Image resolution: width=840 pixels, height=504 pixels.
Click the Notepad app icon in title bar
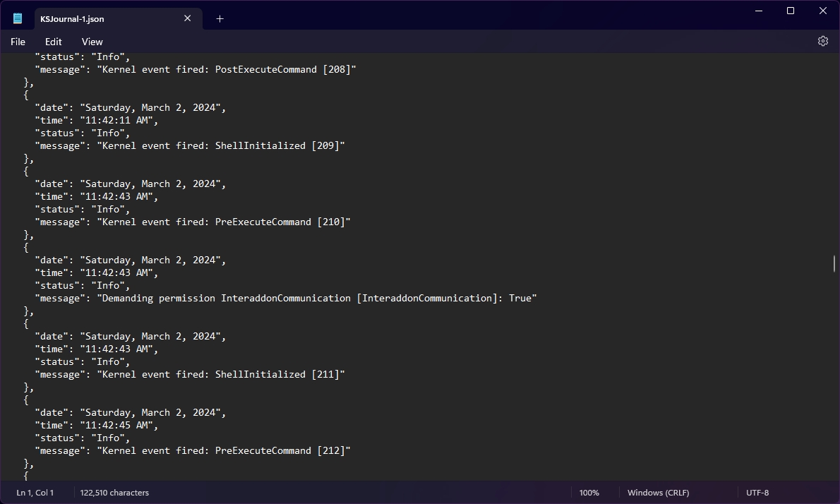(x=18, y=18)
